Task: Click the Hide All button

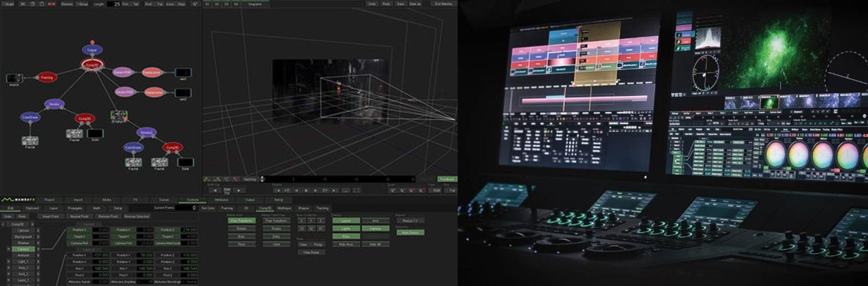Action: point(376,244)
